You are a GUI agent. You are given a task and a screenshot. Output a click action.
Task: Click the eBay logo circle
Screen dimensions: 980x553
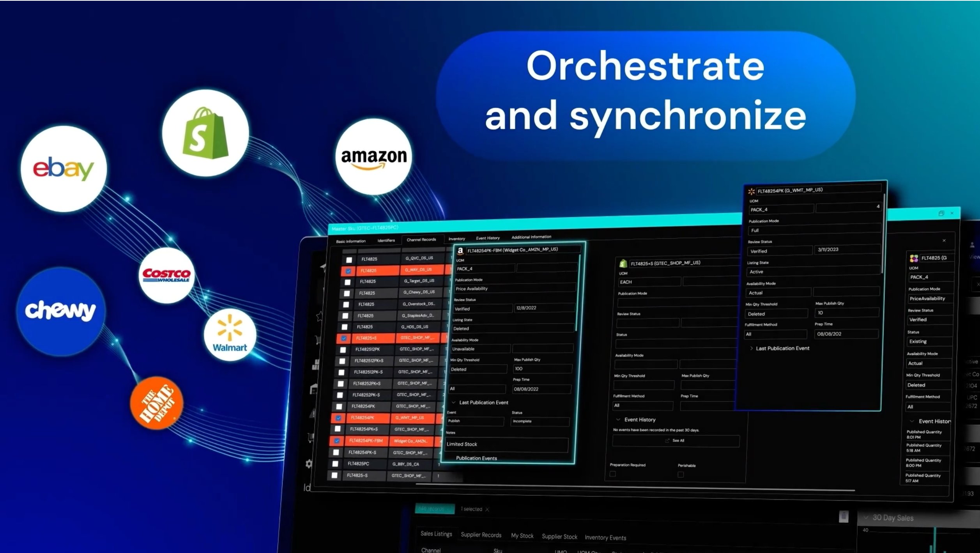pyautogui.click(x=64, y=168)
